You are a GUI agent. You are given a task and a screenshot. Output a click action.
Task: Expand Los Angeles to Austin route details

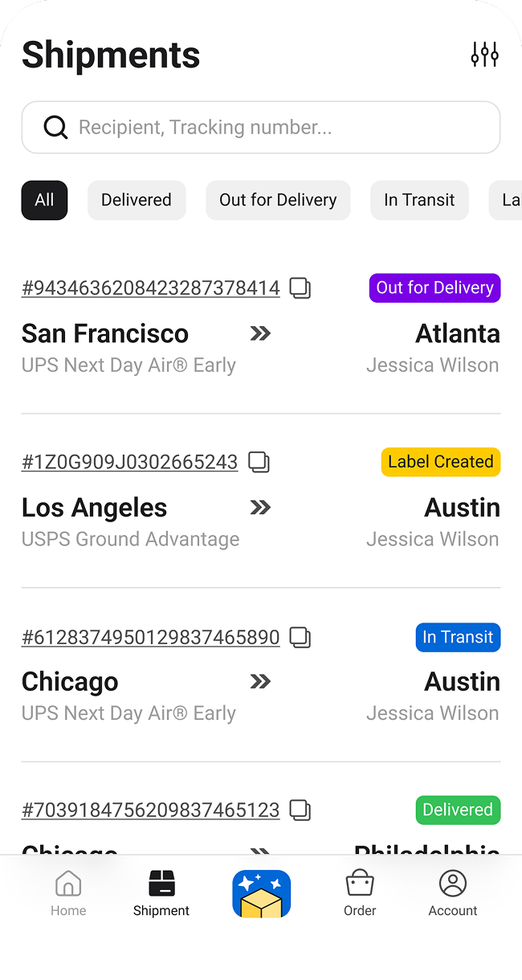coord(259,508)
